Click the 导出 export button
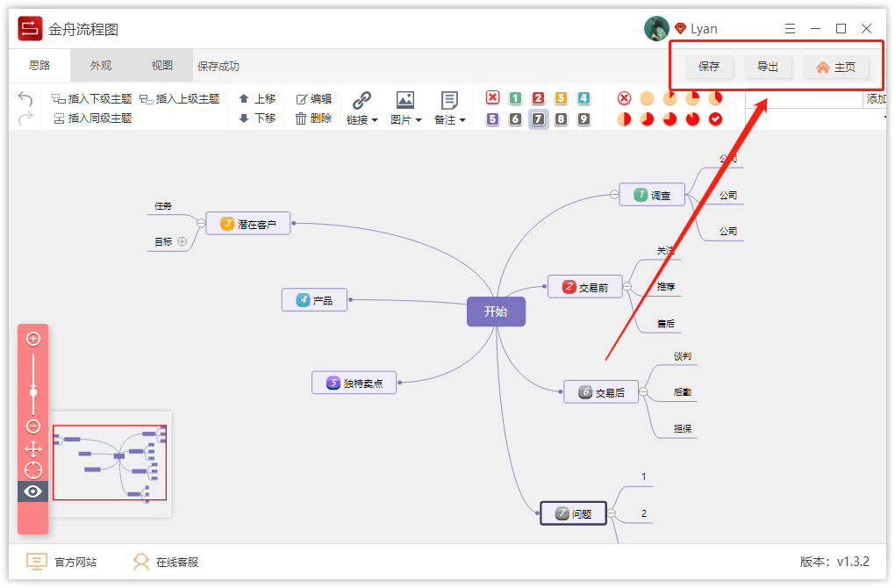The height and width of the screenshot is (588, 895). coord(768,67)
